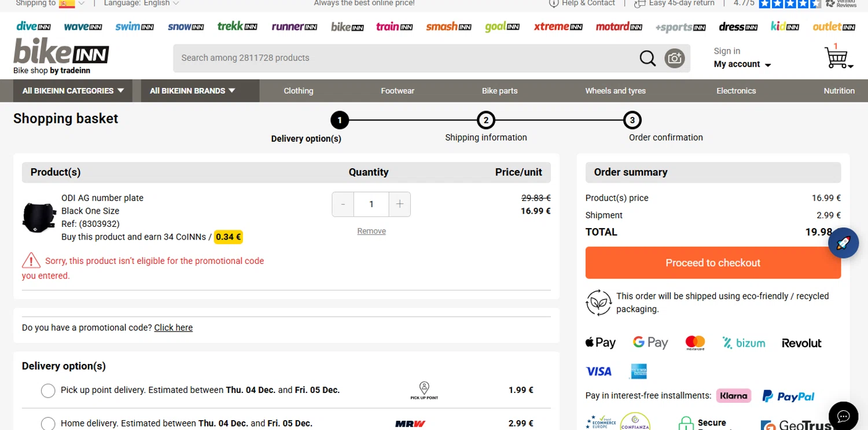Click the star rating reviews badge
Screen dimensions: 868x430
790,3
